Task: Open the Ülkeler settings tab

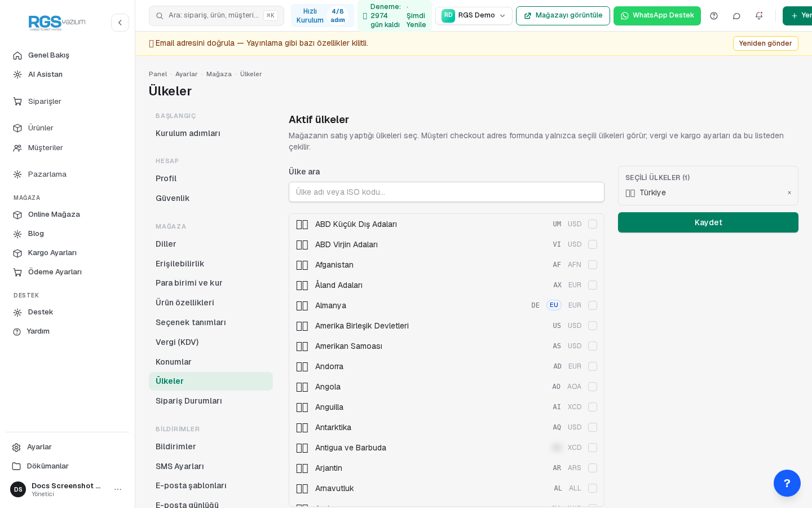Action: pos(211,381)
